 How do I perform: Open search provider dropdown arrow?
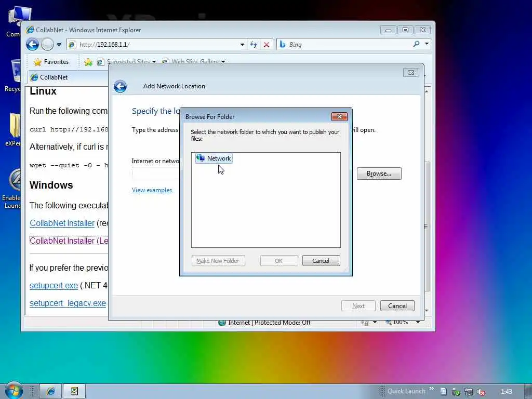427,44
